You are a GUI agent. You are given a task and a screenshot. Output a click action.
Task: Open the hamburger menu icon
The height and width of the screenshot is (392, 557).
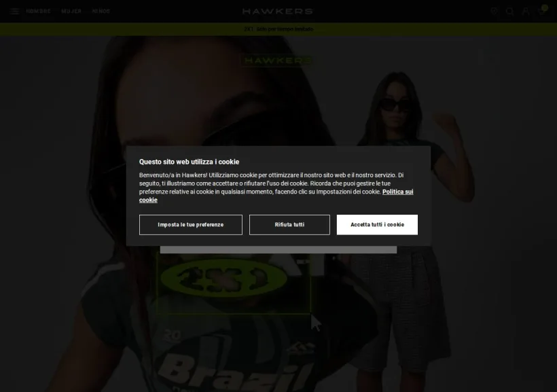click(x=14, y=12)
